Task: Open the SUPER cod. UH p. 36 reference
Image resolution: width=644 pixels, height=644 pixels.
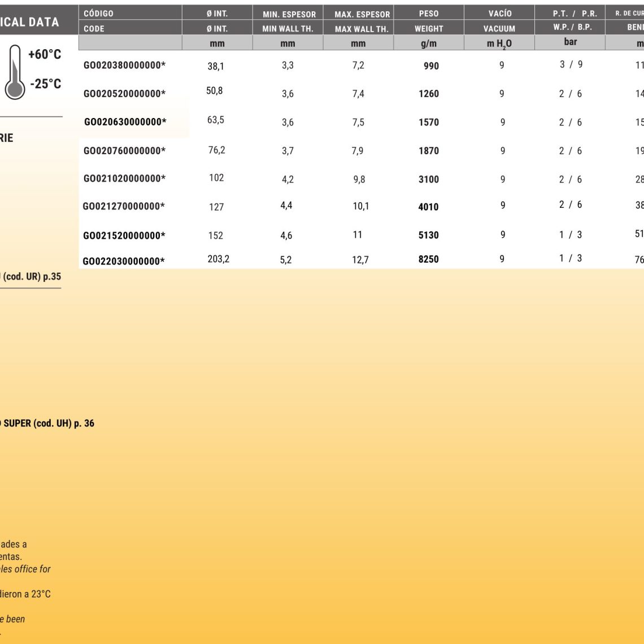Action: (x=47, y=423)
